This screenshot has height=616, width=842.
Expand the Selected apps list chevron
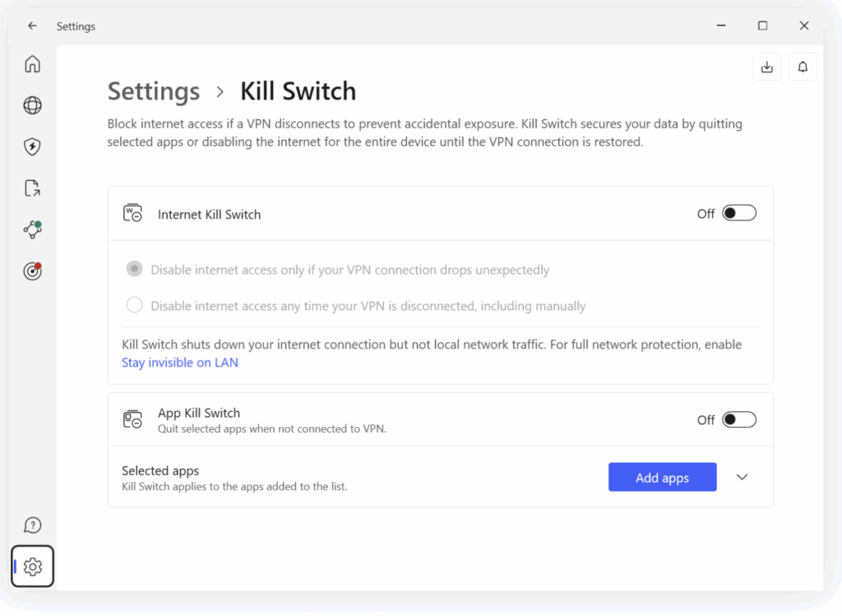743,477
